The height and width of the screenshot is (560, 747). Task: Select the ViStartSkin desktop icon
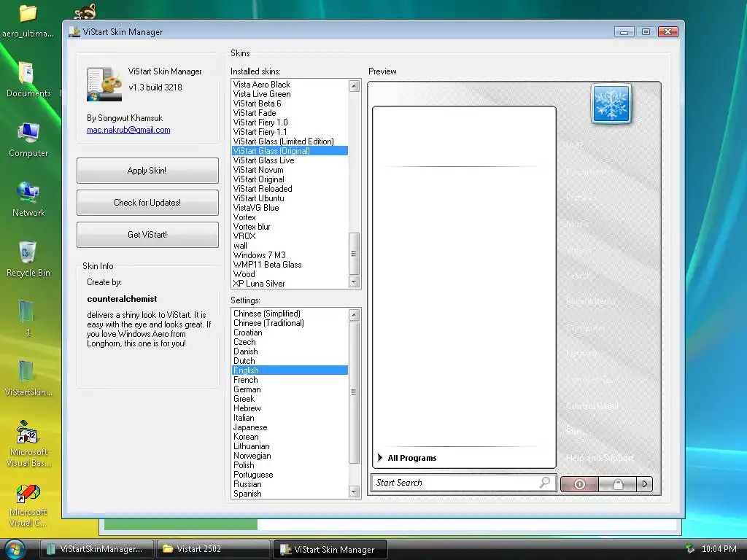[x=28, y=378]
